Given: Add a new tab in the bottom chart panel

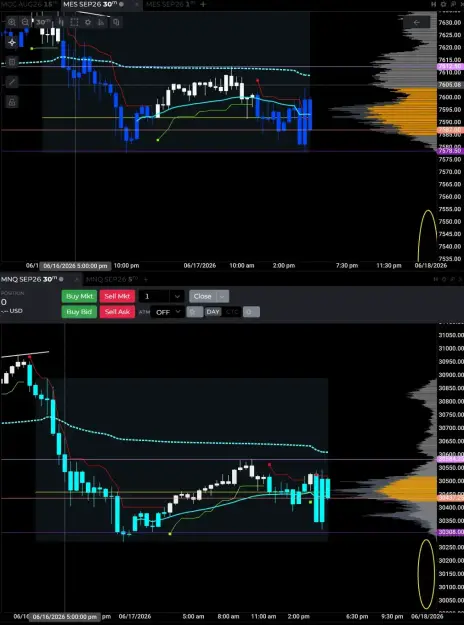Looking at the screenshot, I should pyautogui.click(x=145, y=279).
